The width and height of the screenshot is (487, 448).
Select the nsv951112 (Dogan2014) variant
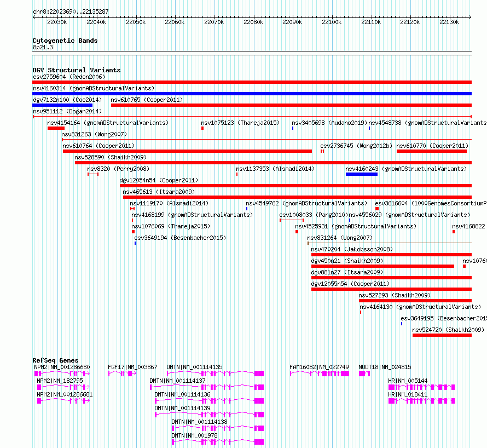[252, 117]
